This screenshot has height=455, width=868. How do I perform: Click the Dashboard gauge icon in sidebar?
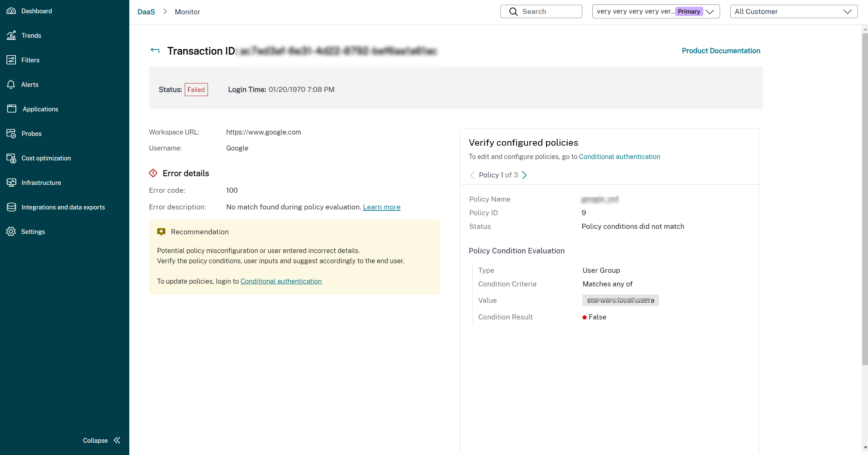[11, 11]
